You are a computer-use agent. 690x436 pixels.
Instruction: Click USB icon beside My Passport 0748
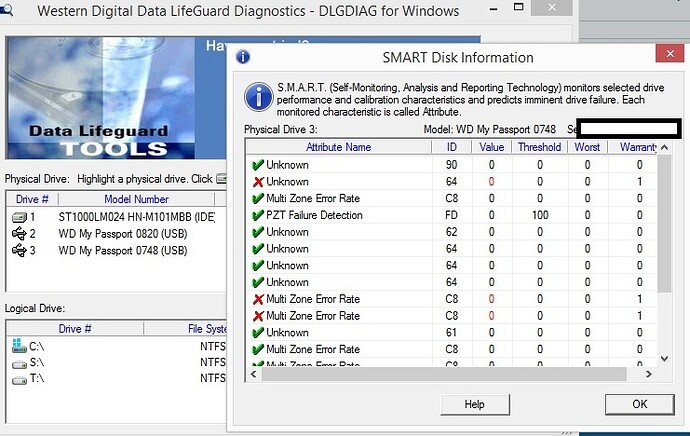pyautogui.click(x=19, y=250)
